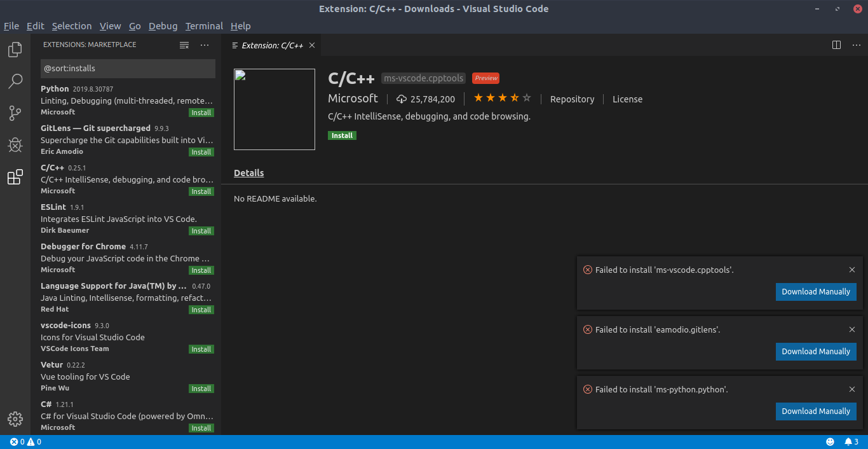The image size is (868, 449).
Task: Split the editor using the layout icon
Action: [x=836, y=45]
